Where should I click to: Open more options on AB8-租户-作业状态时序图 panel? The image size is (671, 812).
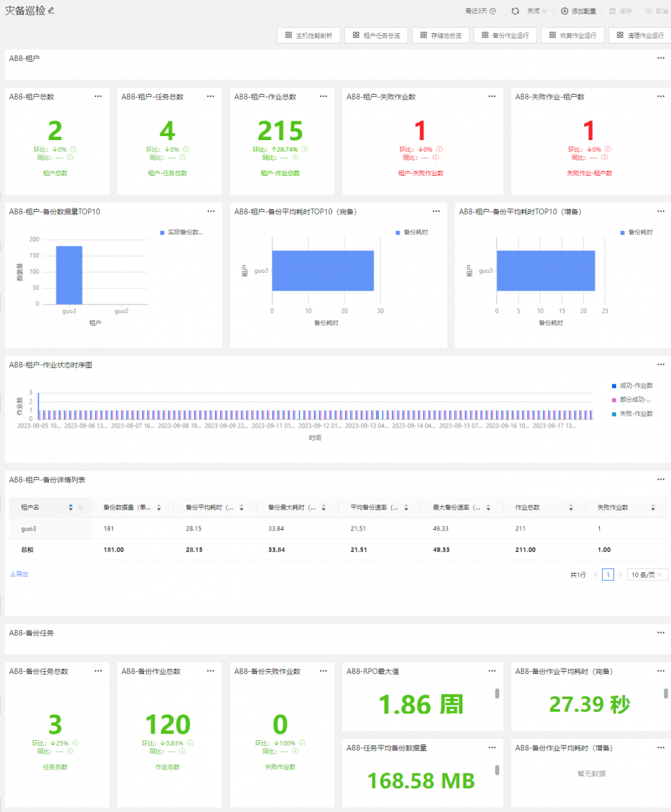click(x=660, y=365)
